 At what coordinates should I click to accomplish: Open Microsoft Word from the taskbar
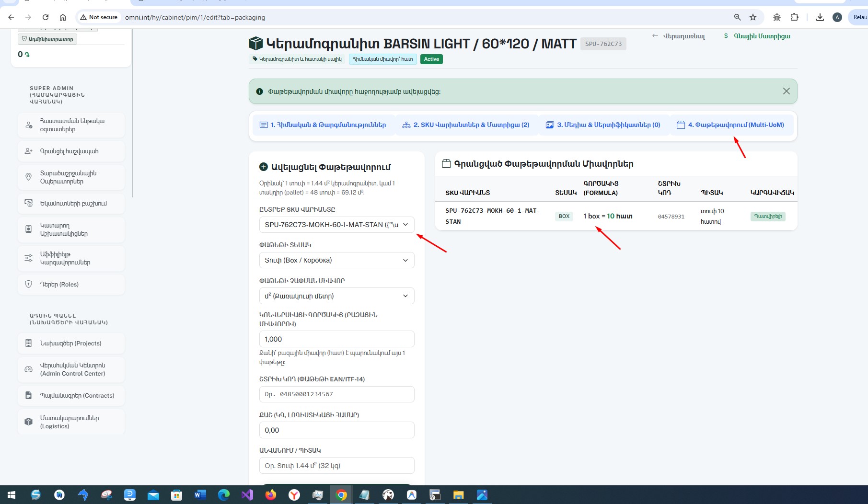click(x=200, y=494)
